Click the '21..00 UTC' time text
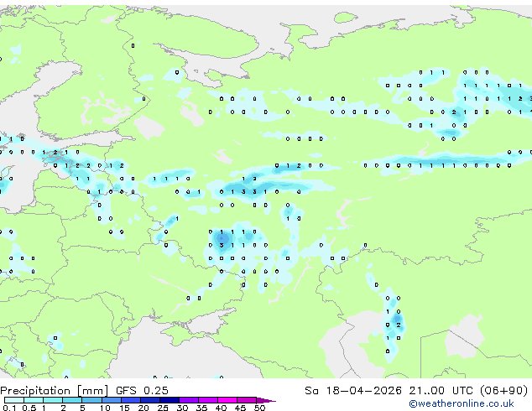The height and width of the screenshot is (411, 532). [x=441, y=391]
